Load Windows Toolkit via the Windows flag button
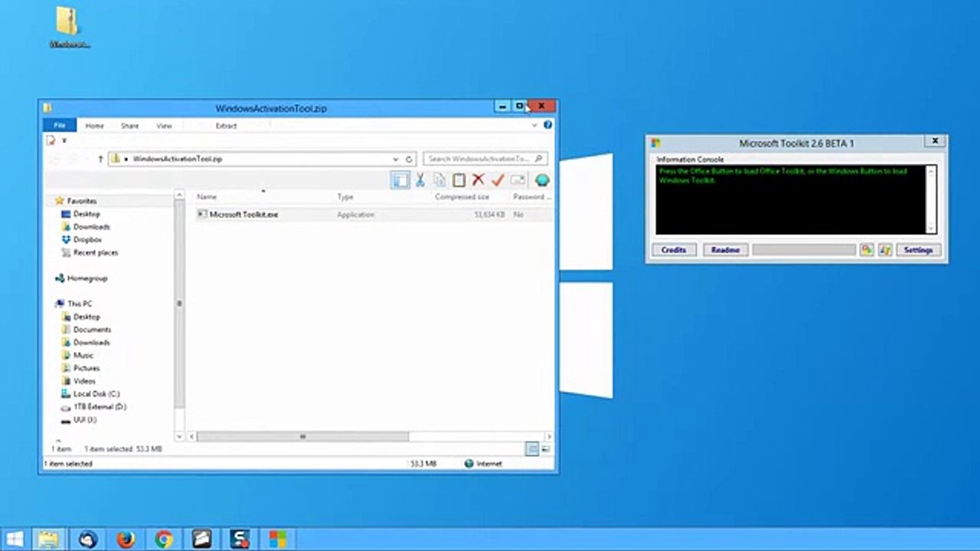The image size is (980, 551). [885, 250]
